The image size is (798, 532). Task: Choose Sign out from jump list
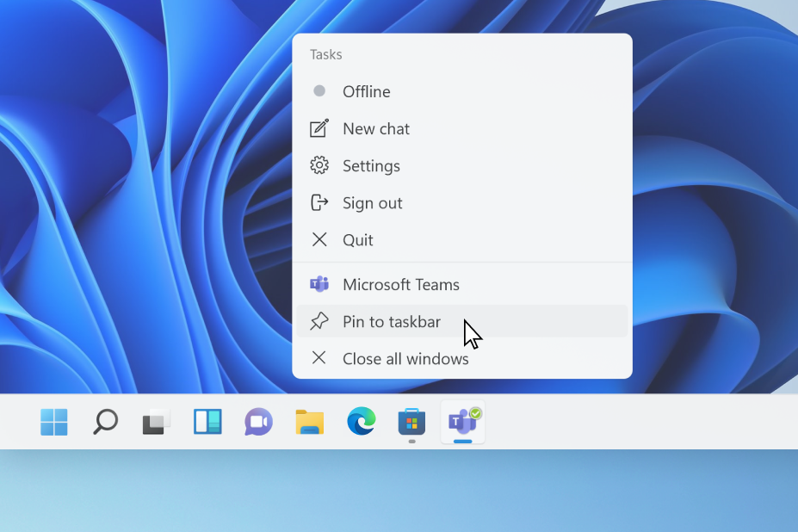tap(462, 203)
